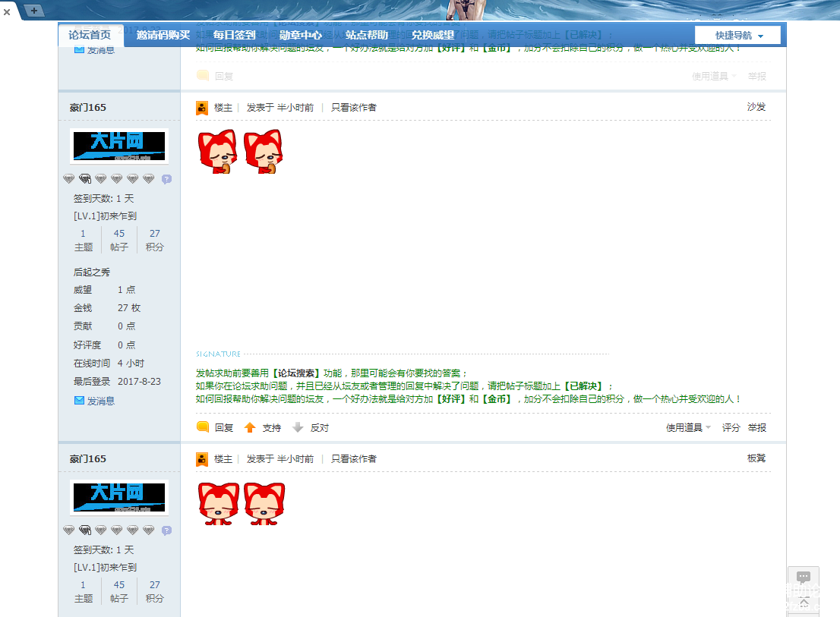The height and width of the screenshot is (617, 840).
Task: Click faded 举报 link in top post
Action: (757, 76)
